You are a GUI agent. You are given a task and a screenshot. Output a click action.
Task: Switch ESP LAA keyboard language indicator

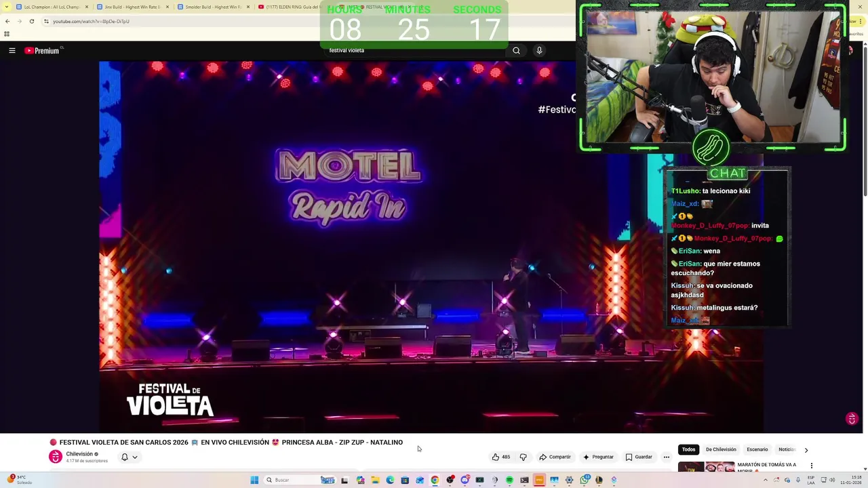[x=811, y=480]
